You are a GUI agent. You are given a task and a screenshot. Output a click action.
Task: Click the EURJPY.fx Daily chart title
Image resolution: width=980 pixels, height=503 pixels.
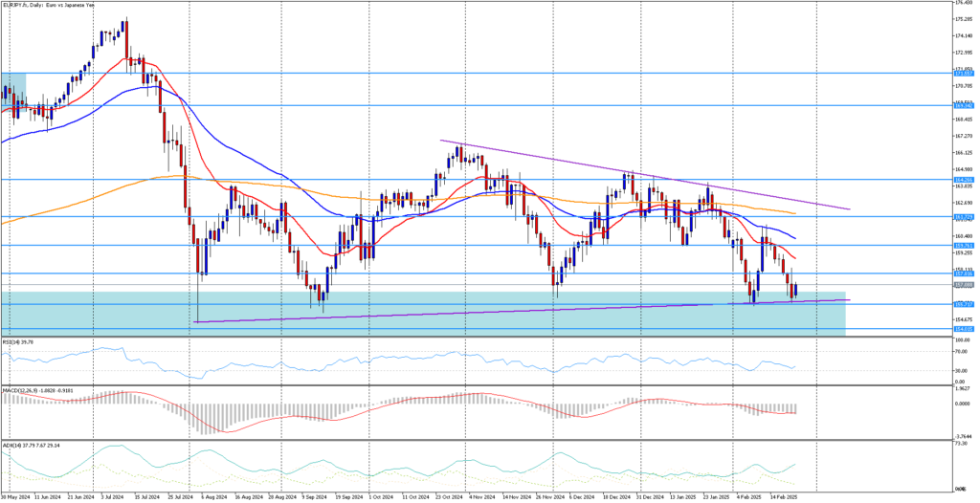point(48,5)
